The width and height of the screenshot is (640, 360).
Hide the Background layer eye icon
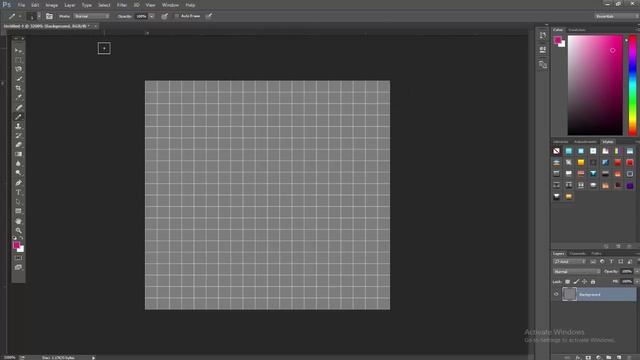[x=556, y=294]
